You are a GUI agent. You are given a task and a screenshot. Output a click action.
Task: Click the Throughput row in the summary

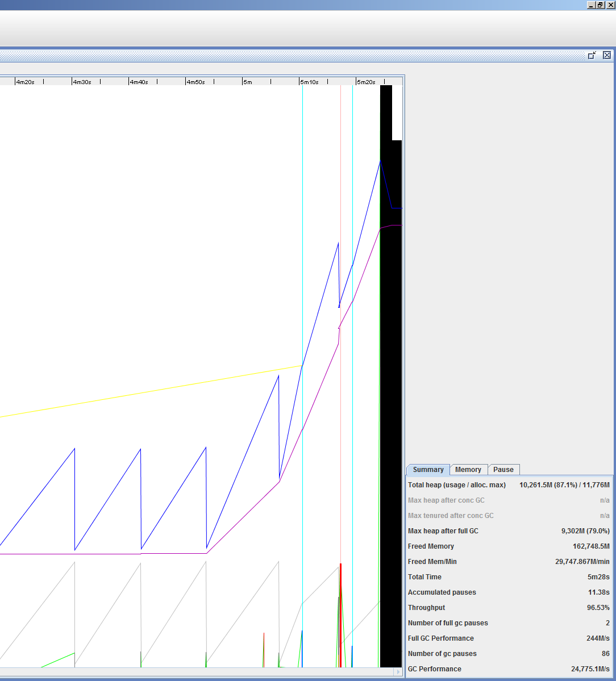pos(426,608)
